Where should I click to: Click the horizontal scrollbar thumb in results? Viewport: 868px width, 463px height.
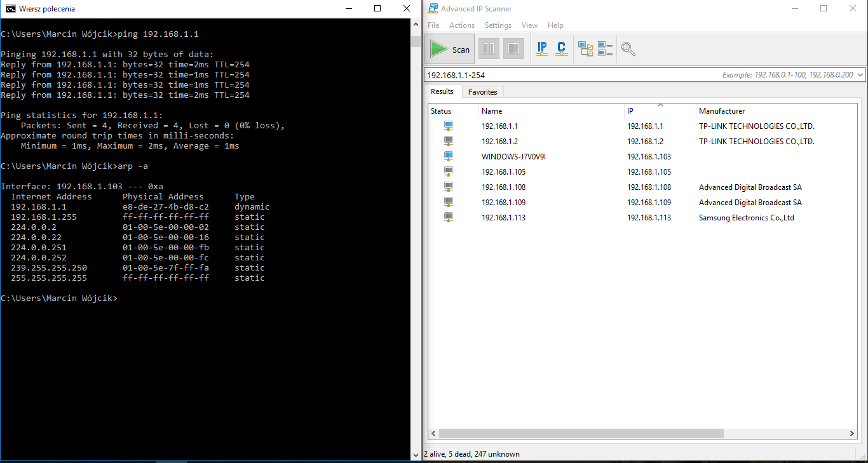pyautogui.click(x=581, y=434)
